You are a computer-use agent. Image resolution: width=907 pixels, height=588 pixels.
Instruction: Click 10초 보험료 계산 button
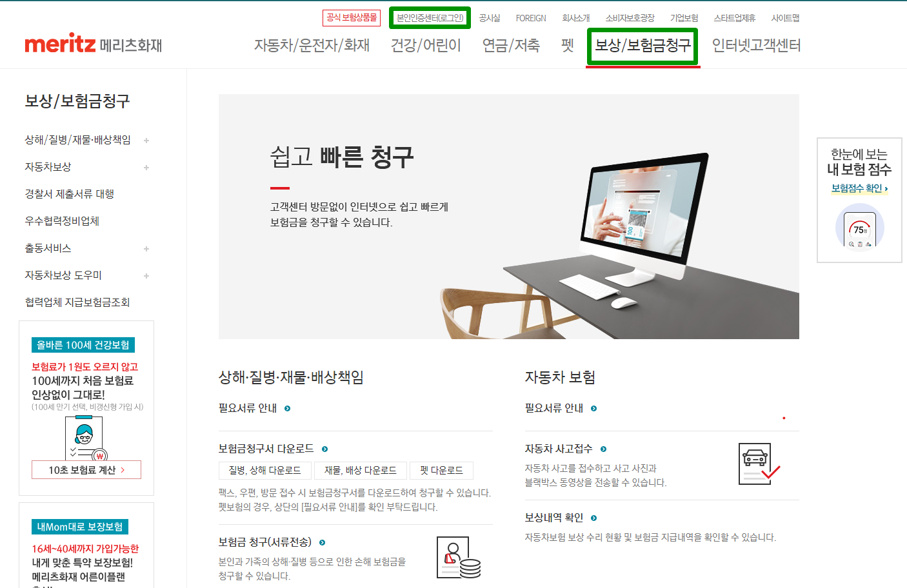pos(86,470)
